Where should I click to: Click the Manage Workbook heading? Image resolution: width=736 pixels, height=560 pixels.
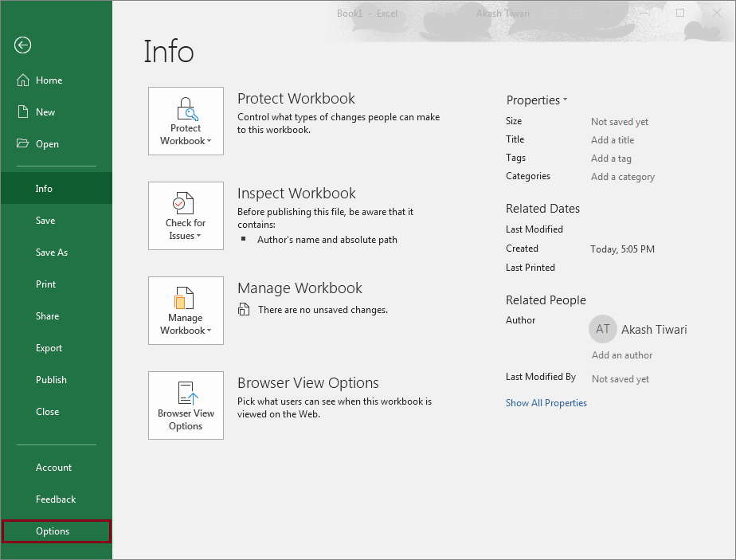coord(300,288)
